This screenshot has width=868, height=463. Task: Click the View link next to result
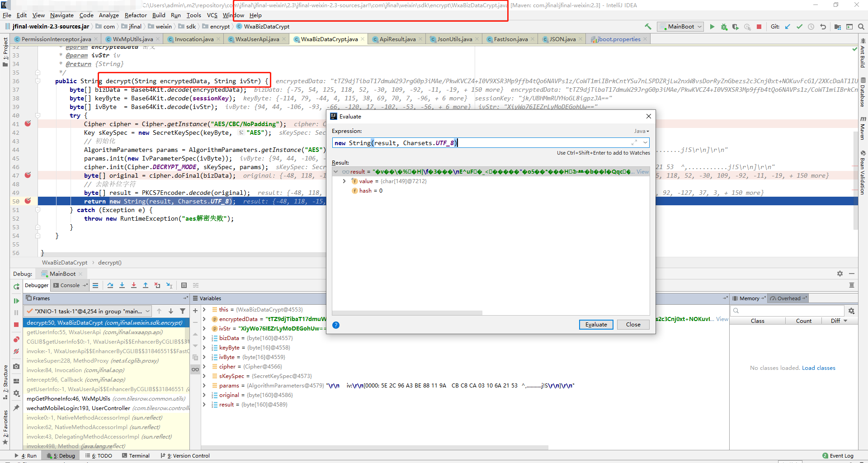tap(642, 172)
